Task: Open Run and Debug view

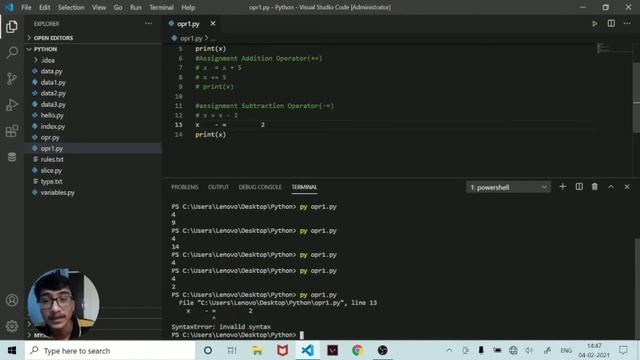Action: (x=12, y=104)
